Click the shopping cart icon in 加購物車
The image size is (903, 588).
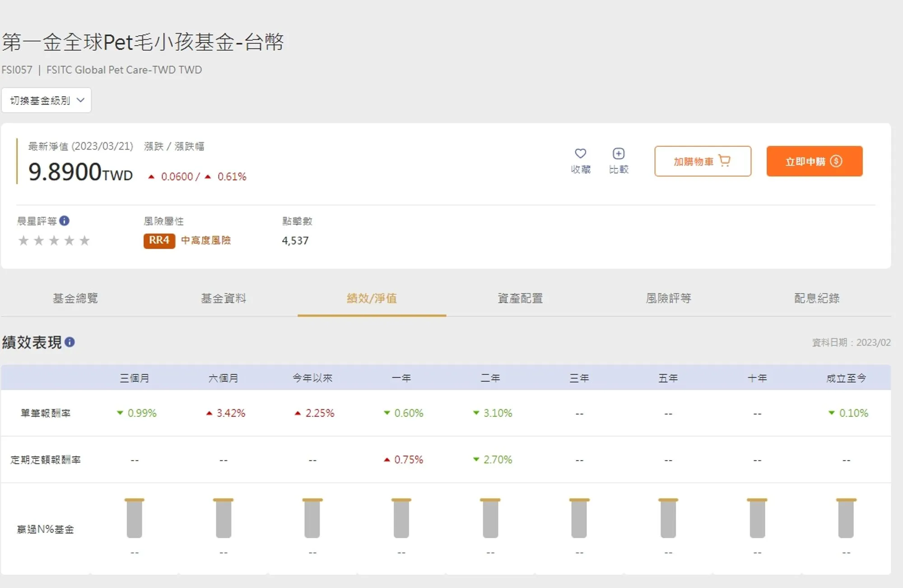(x=724, y=161)
